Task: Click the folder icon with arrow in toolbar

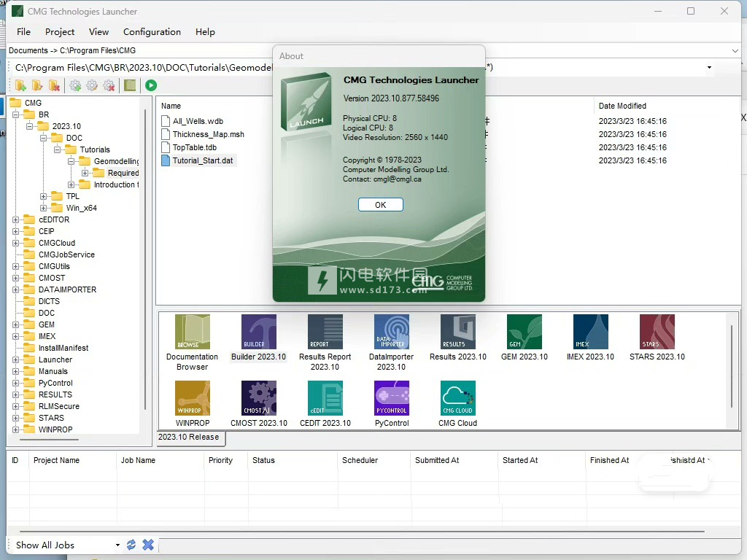Action: pyautogui.click(x=37, y=86)
